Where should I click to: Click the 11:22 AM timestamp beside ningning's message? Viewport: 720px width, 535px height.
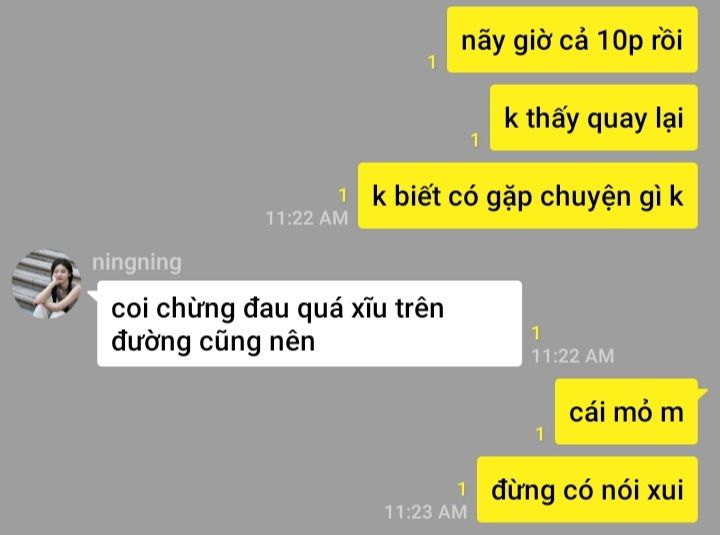click(x=573, y=355)
